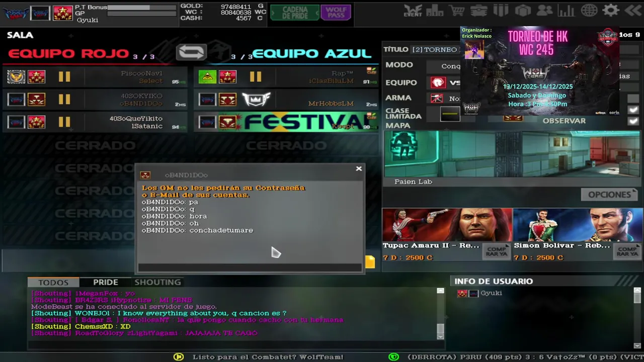Screen dimensions: 644x362
Task: Select the Paien Lab map thumbnail
Action: (513, 154)
